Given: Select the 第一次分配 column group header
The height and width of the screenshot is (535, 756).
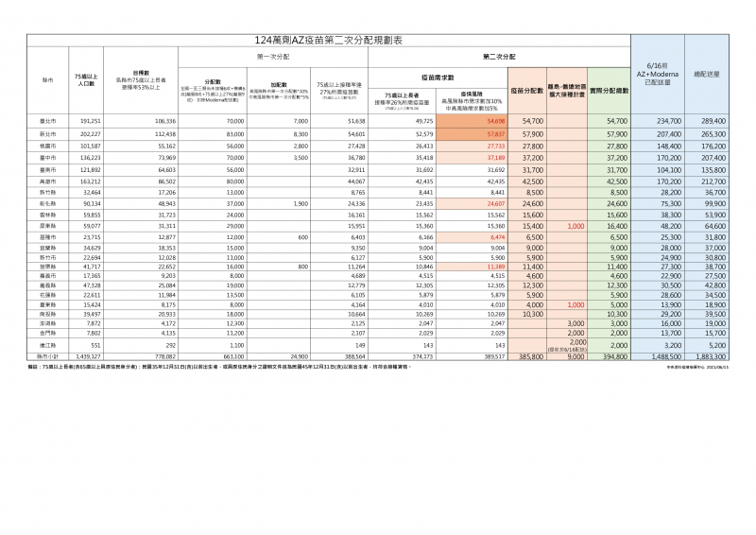Looking at the screenshot, I should pyautogui.click(x=273, y=57).
